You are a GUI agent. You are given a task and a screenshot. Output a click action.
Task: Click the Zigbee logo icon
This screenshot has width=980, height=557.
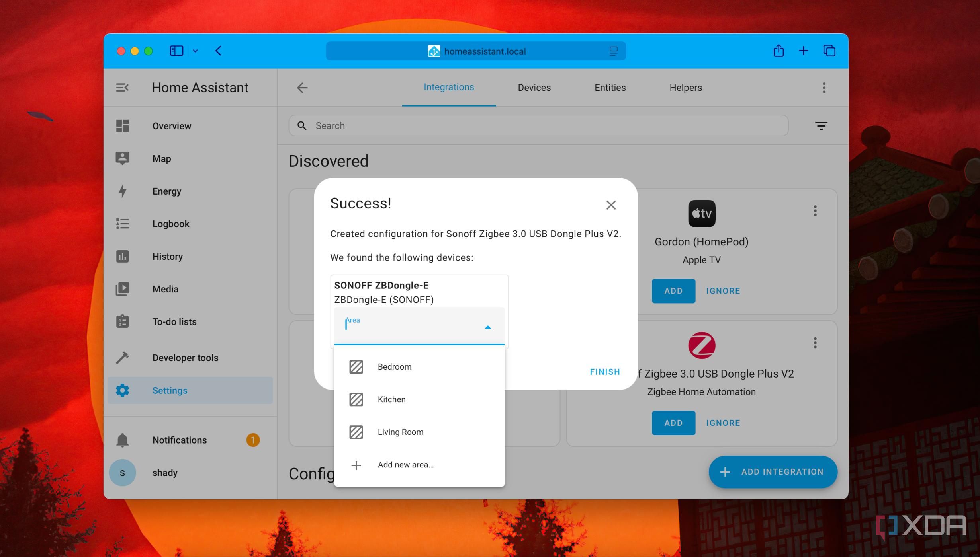coord(702,345)
